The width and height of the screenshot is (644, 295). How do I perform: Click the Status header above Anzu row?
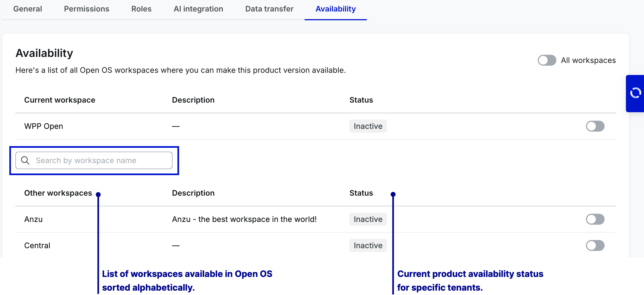click(361, 193)
